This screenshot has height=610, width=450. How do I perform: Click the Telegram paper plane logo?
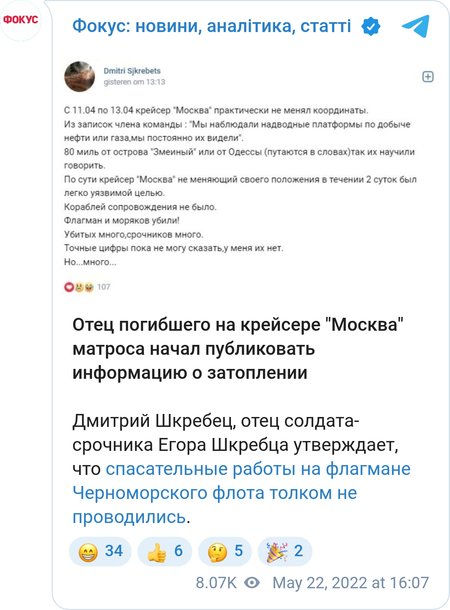coord(416,26)
